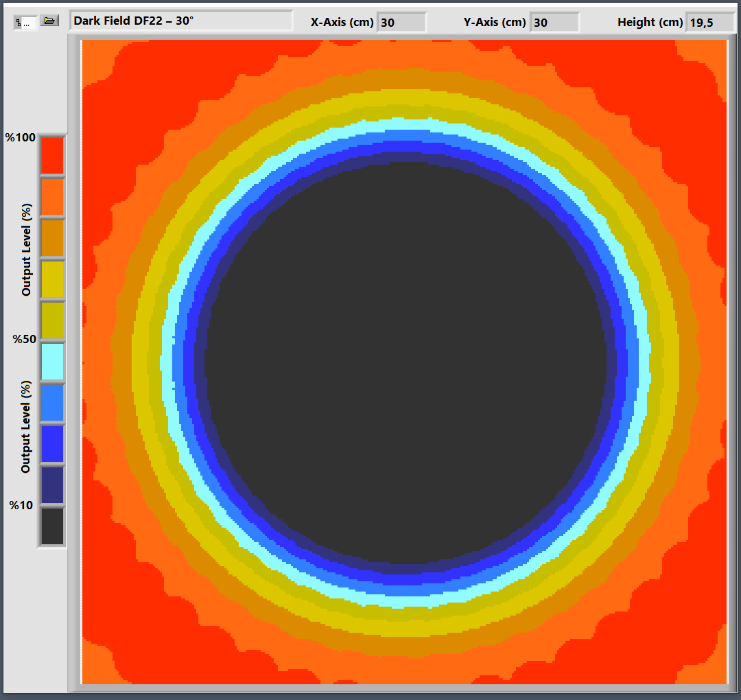The image size is (741, 700).
Task: Pick the bright orange legend swatch
Action: [52, 196]
